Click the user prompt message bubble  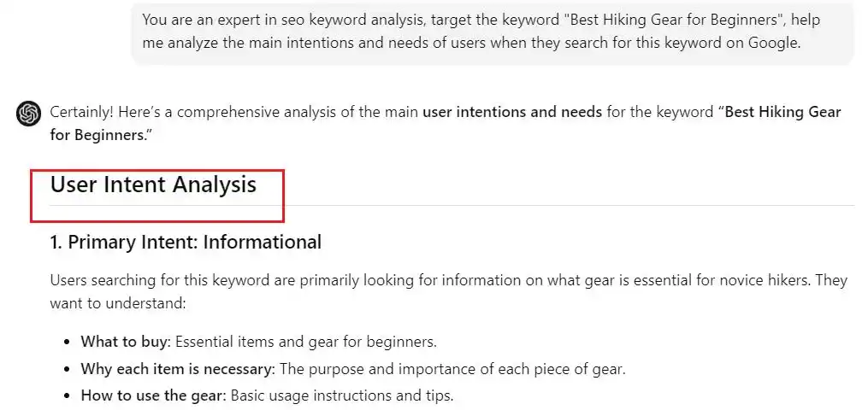click(493, 32)
